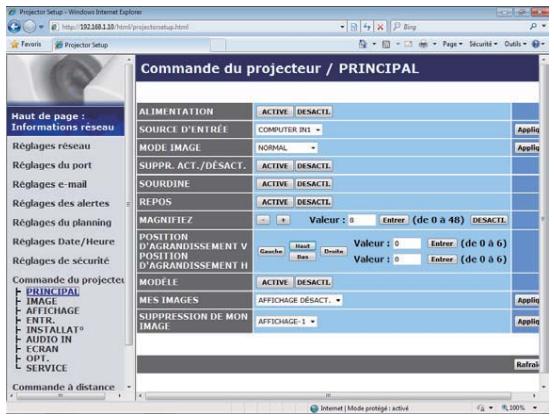Move magnify position Haut

click(302, 246)
